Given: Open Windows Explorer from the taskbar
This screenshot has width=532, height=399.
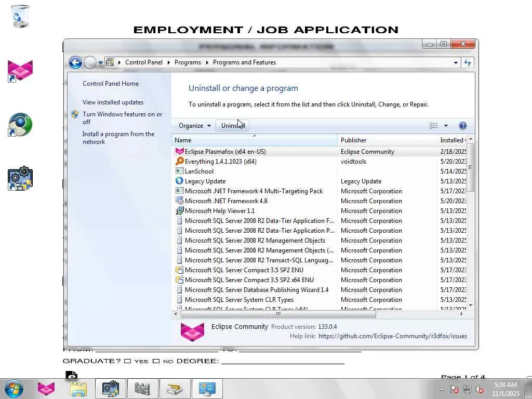Looking at the screenshot, I should click(x=78, y=389).
